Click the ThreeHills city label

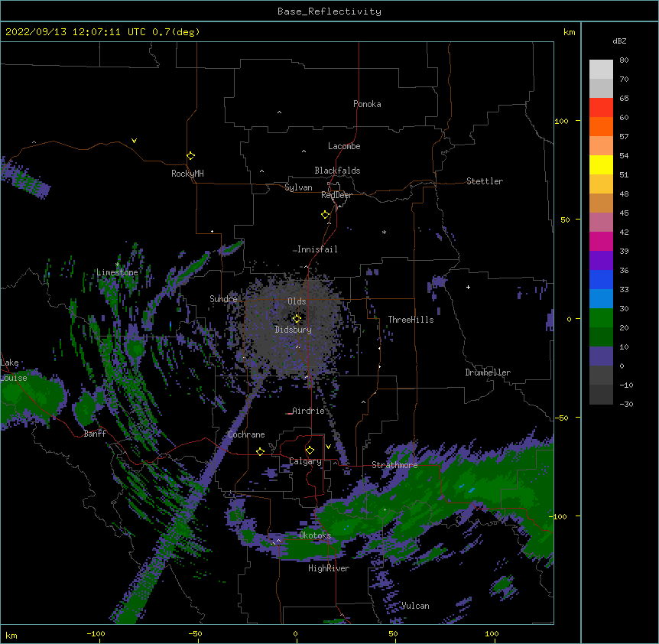(411, 320)
